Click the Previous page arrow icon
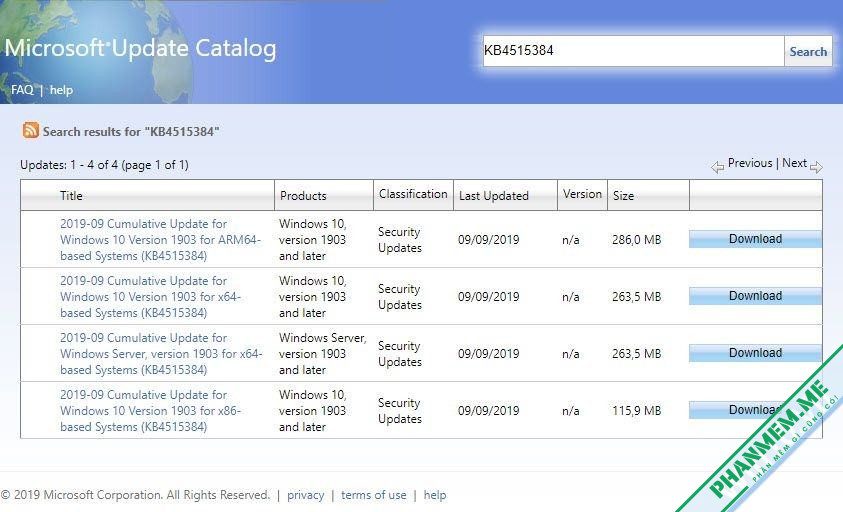 [717, 167]
